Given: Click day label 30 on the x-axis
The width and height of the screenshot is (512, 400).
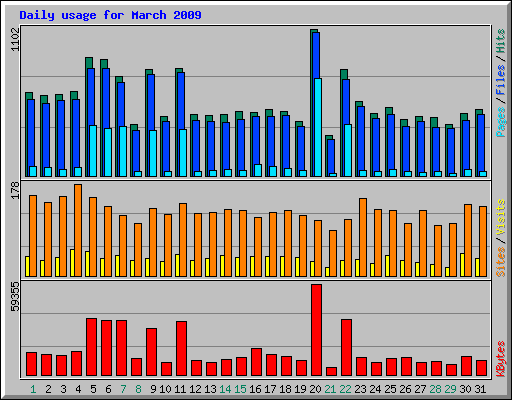Looking at the screenshot, I should 465,389.
